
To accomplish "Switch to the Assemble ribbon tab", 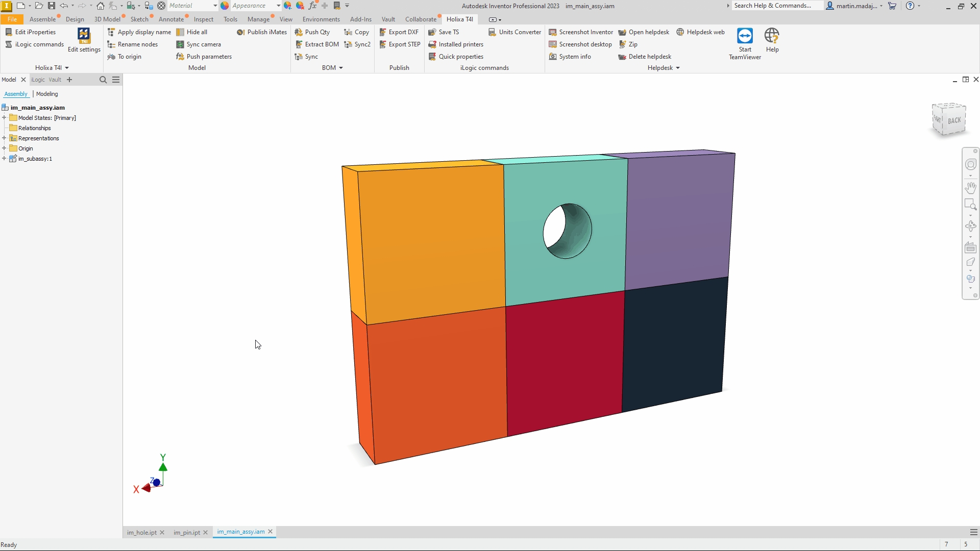I will (x=42, y=19).
